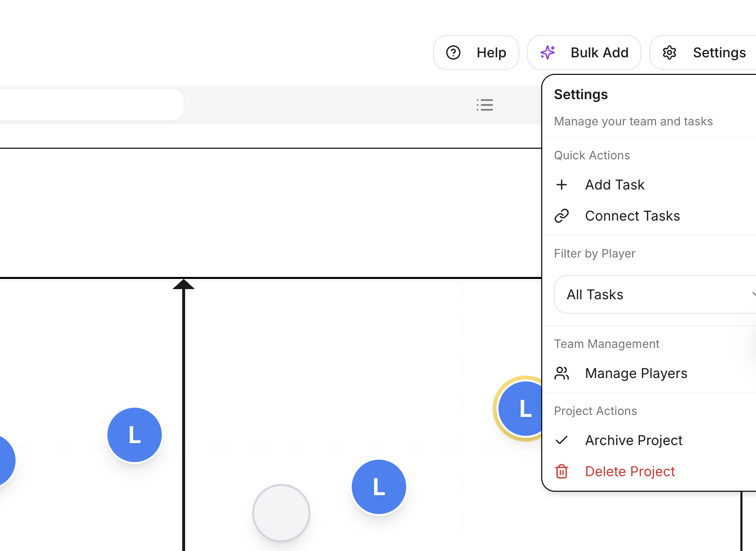
Task: Select Connect Tasks quick action
Action: pyautogui.click(x=633, y=215)
